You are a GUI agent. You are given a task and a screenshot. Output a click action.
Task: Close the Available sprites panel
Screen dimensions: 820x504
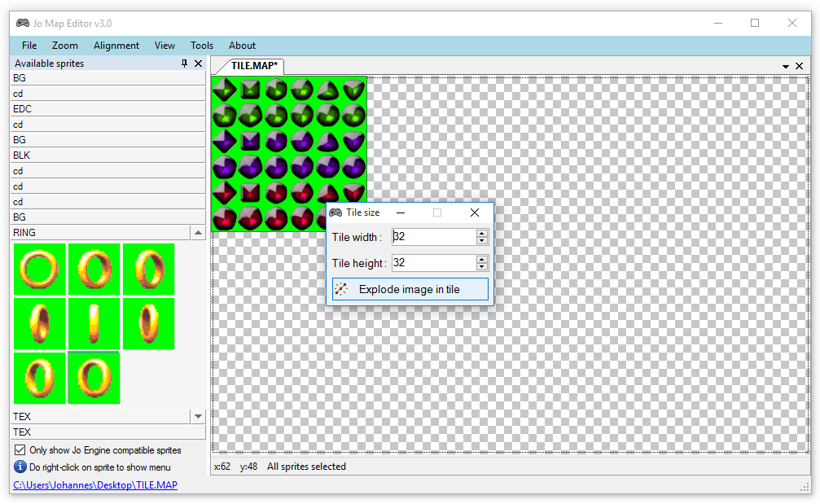pyautogui.click(x=198, y=64)
